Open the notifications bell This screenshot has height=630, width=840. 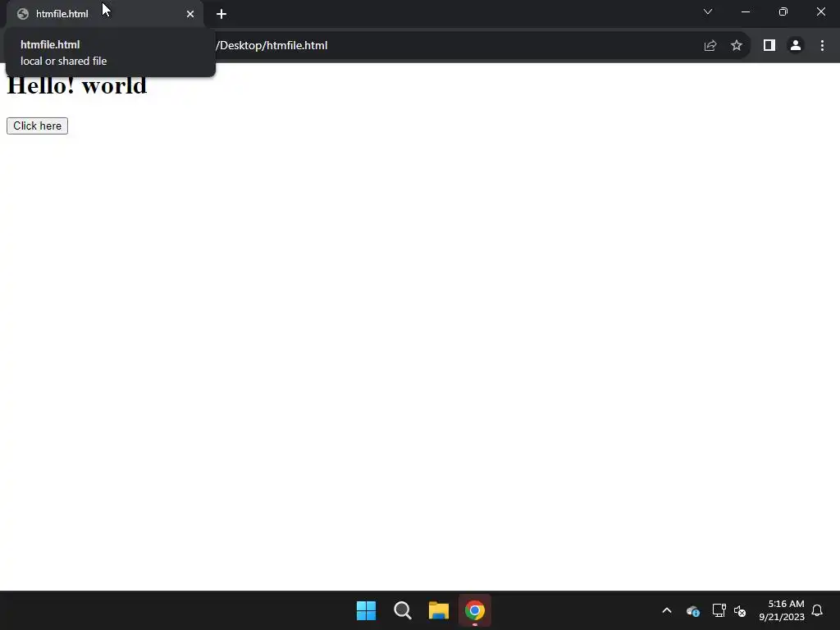click(818, 610)
